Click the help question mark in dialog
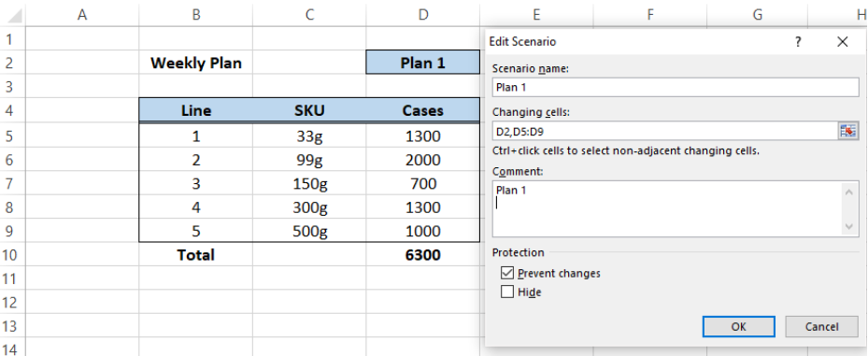The image size is (868, 356). coord(798,42)
